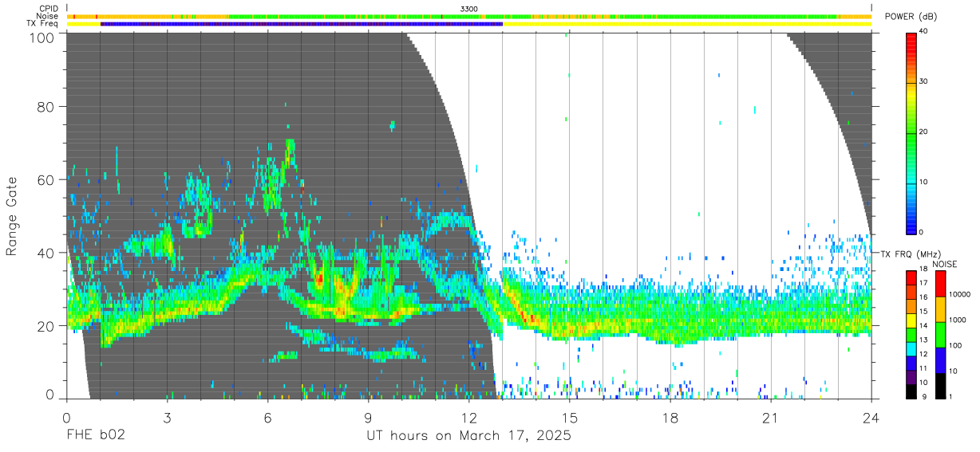
Task: Click the Noise row label
Action: [x=48, y=16]
